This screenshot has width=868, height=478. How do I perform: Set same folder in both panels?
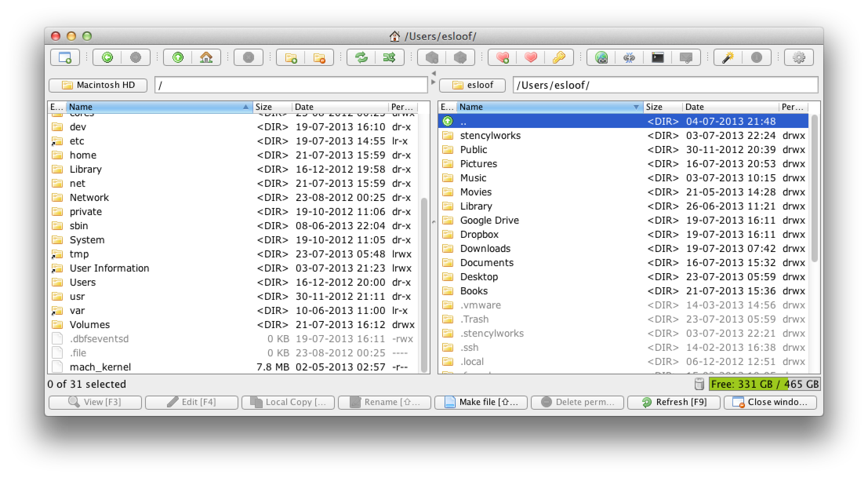coord(390,58)
